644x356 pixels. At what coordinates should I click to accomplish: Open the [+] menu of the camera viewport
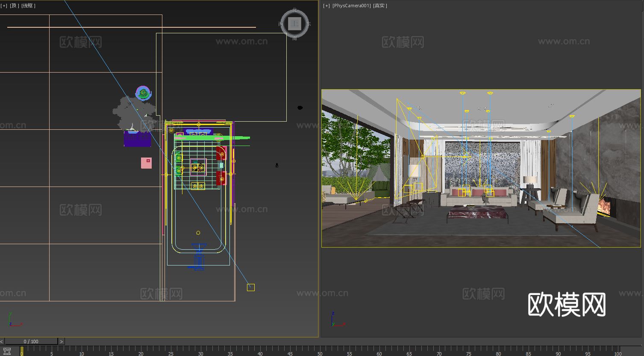[326, 6]
